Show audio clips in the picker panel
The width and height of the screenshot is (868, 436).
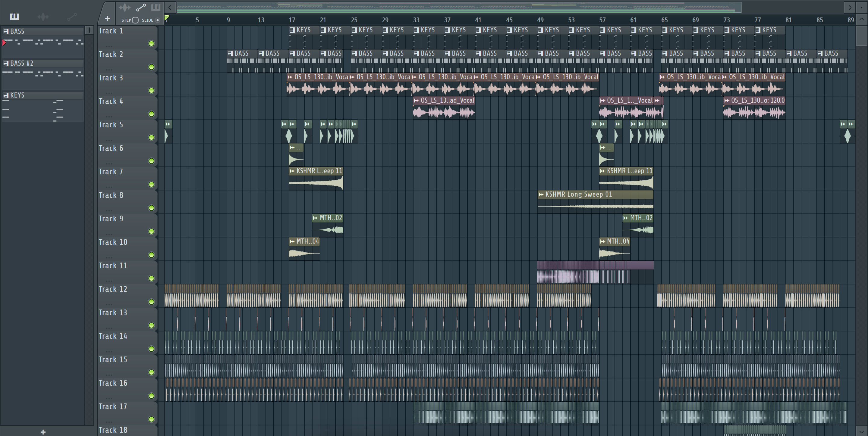click(43, 17)
